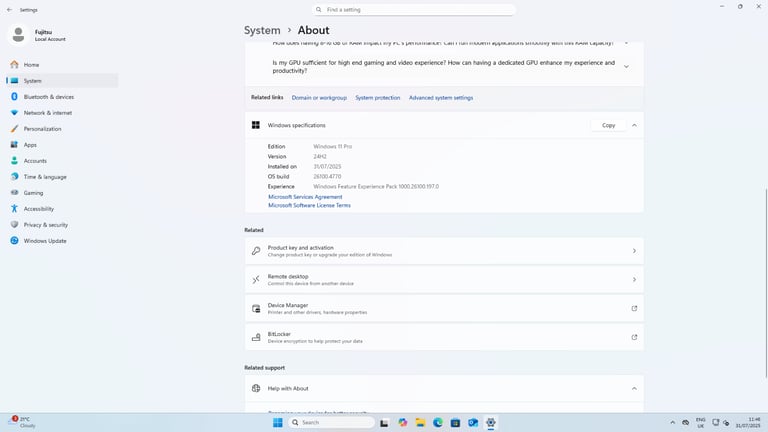The width and height of the screenshot is (768, 432).
Task: Select the OS build 26100.4770 value
Action: click(x=327, y=177)
